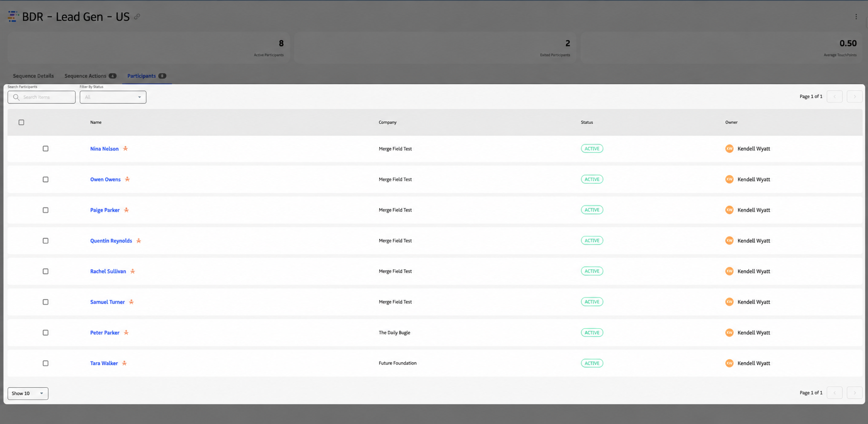Open the Sequence Actions tab
The height and width of the screenshot is (424, 868).
(x=90, y=76)
